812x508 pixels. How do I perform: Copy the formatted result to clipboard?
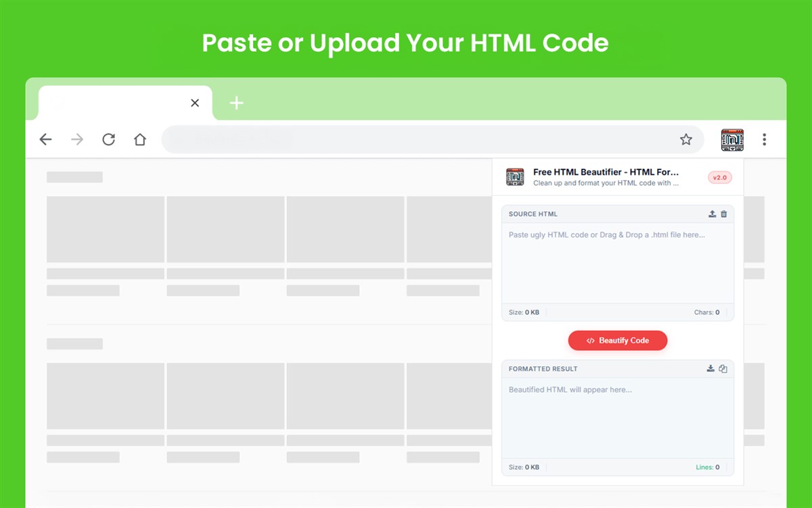pyautogui.click(x=723, y=368)
